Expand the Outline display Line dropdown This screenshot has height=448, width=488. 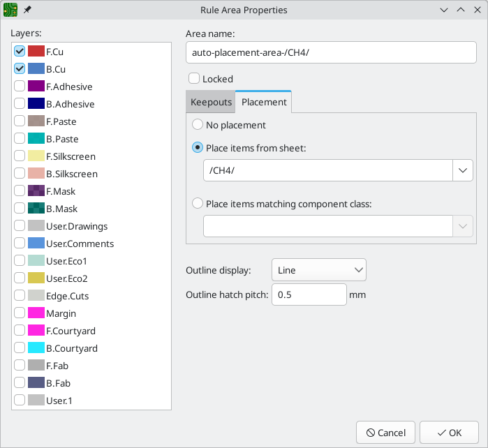click(x=318, y=270)
